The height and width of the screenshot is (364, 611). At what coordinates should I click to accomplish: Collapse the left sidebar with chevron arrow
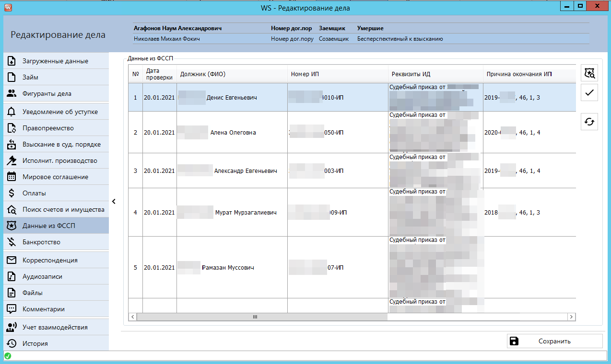[x=114, y=201]
